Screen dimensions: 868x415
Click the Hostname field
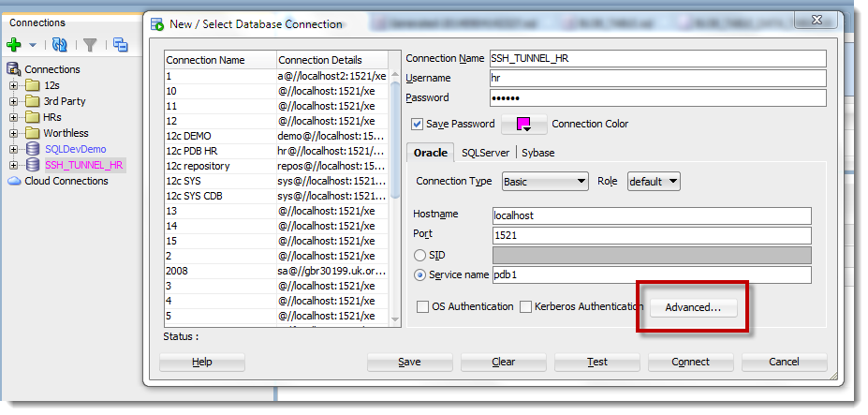click(652, 215)
